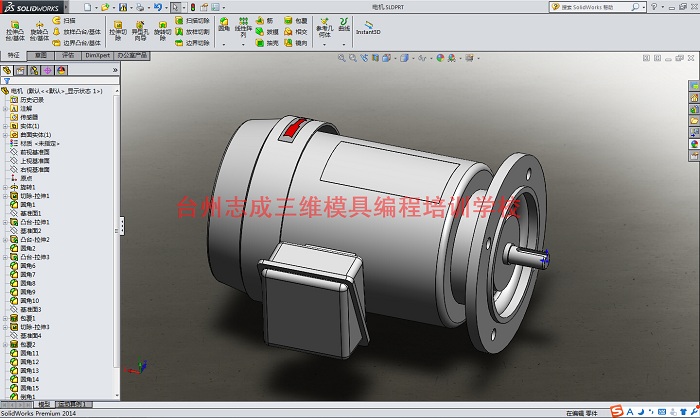Open the Curves (曲线) tool
This screenshot has height=418, width=700.
point(344,25)
